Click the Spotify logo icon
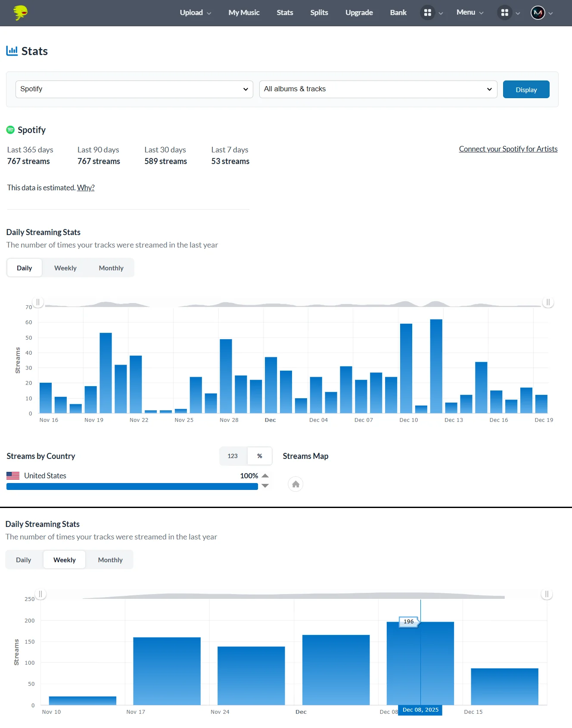 (10, 130)
